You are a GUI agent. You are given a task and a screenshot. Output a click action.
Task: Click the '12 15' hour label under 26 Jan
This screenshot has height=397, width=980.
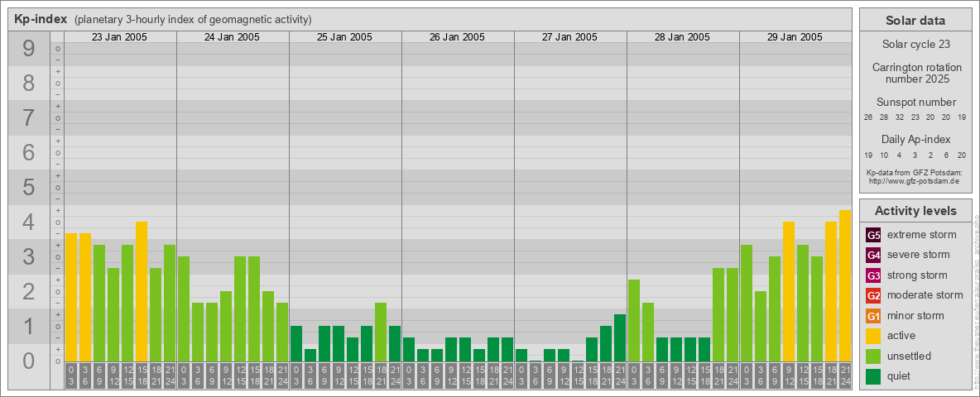click(465, 375)
